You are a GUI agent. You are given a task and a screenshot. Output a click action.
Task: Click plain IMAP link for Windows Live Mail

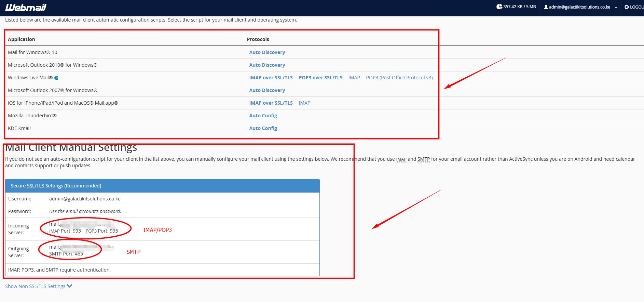pos(354,78)
